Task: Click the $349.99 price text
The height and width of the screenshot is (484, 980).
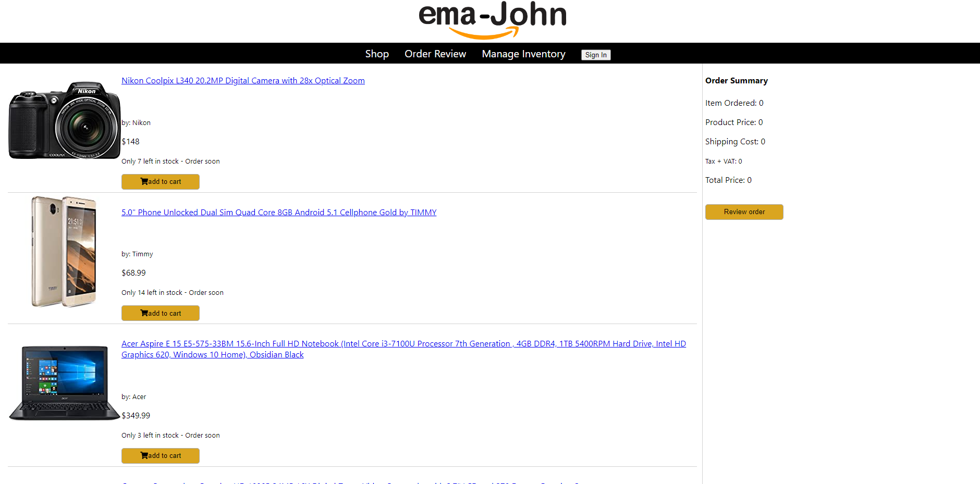Action: (x=136, y=416)
